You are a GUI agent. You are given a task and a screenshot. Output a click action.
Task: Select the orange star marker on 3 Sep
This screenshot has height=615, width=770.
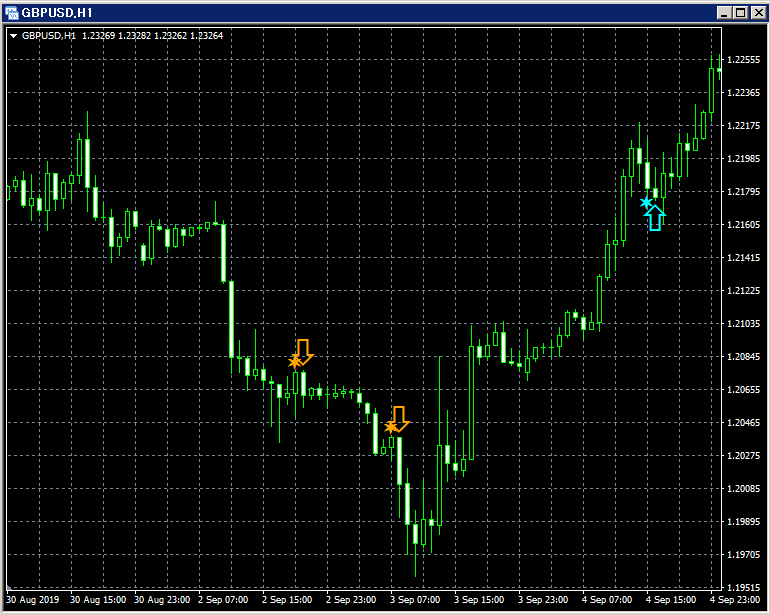click(390, 427)
